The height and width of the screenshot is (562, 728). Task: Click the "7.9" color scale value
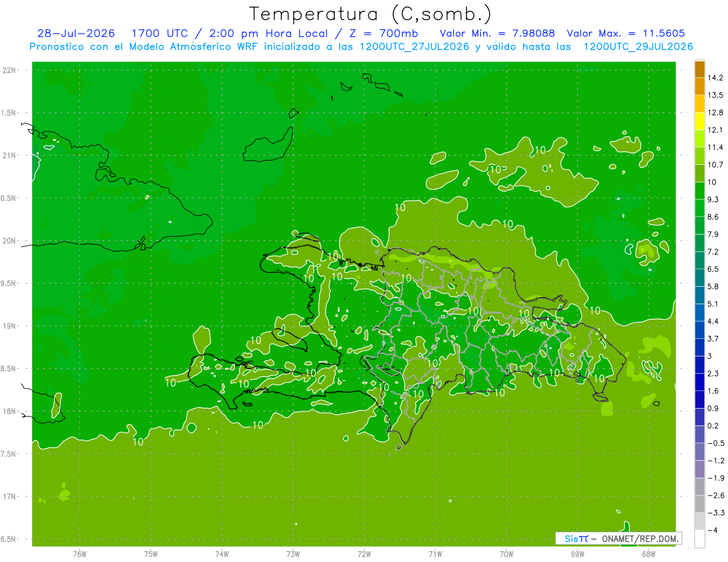pyautogui.click(x=713, y=234)
